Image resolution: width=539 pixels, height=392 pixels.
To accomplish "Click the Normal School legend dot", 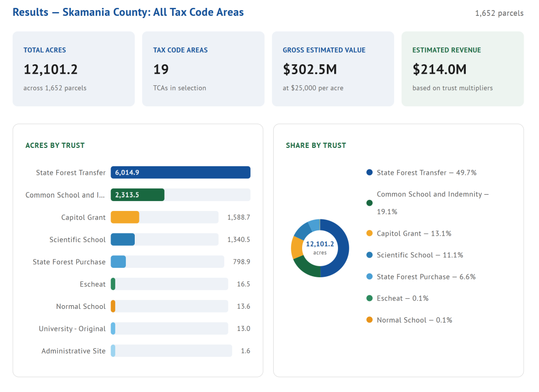I will pos(369,320).
